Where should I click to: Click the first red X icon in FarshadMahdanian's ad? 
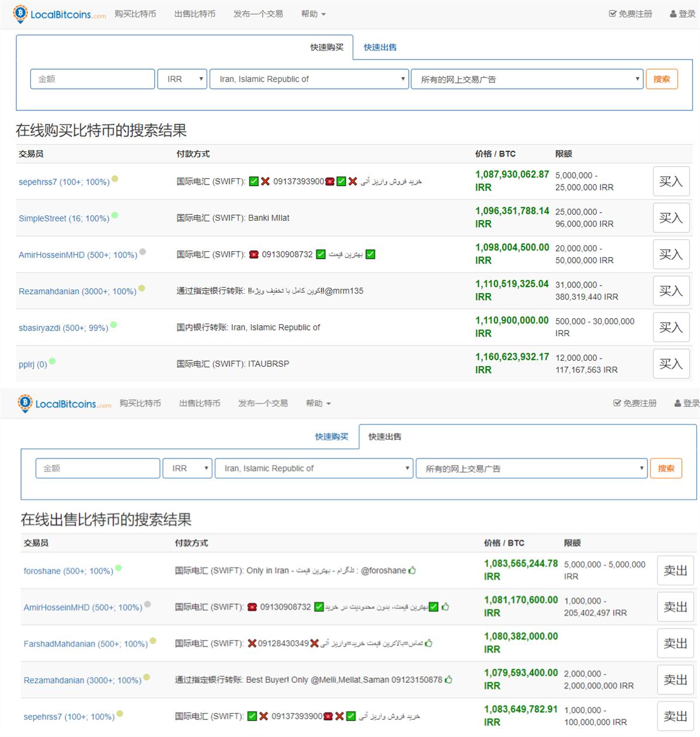point(252,644)
